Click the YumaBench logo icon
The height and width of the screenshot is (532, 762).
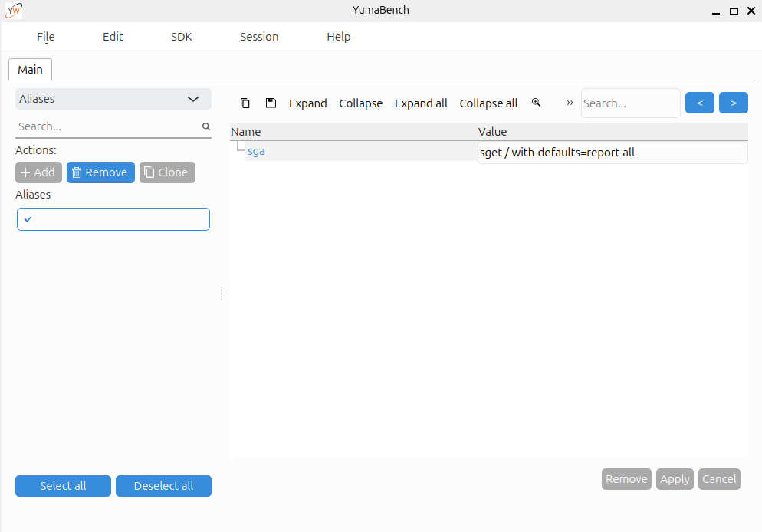14,10
